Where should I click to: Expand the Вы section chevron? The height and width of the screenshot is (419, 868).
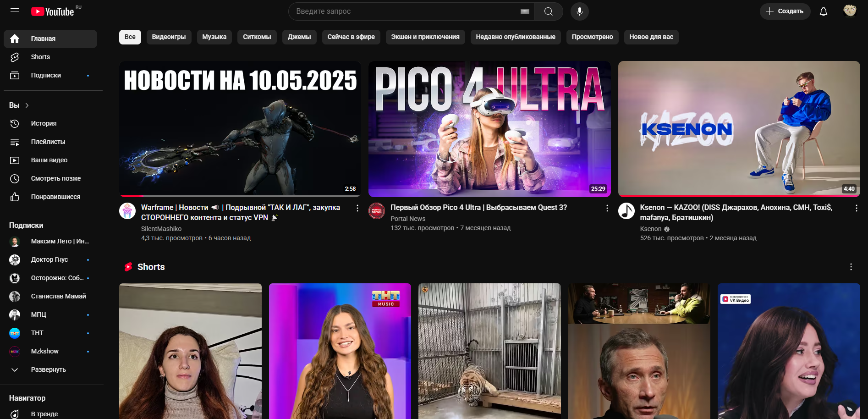(27, 105)
